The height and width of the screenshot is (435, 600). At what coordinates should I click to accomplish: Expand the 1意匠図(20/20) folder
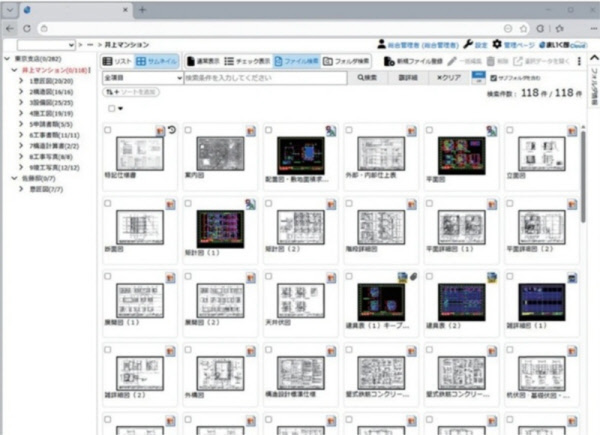click(x=21, y=81)
